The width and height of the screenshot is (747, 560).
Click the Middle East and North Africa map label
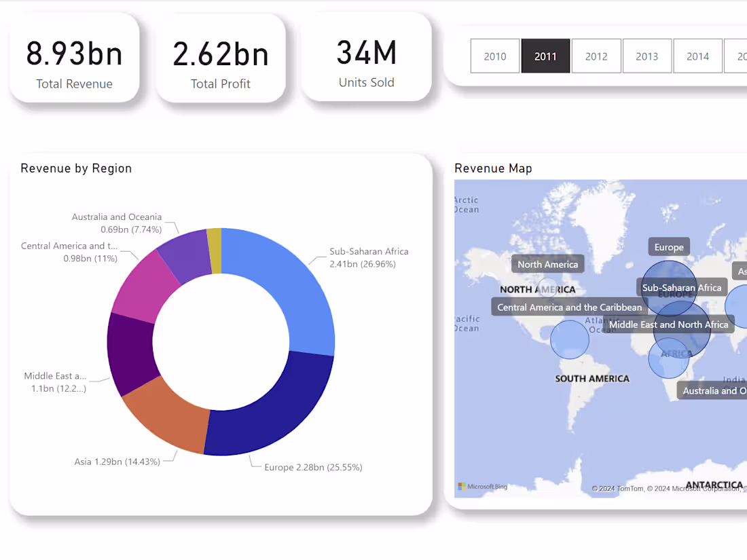[x=668, y=324]
